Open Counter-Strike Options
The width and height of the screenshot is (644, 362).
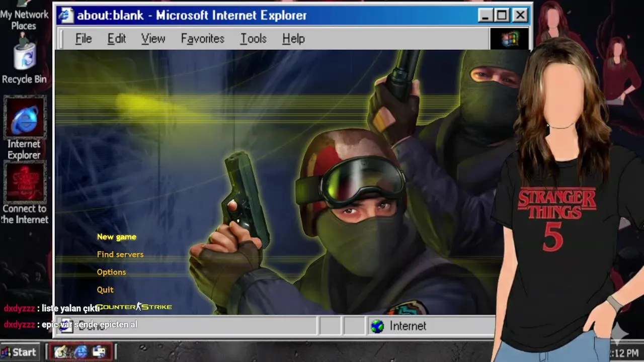point(111,272)
